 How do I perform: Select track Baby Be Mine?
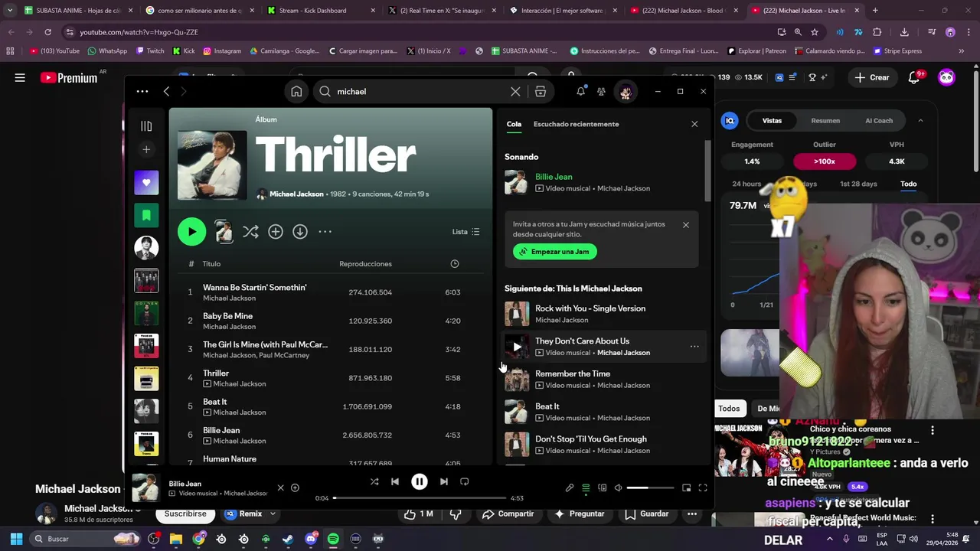click(x=329, y=321)
